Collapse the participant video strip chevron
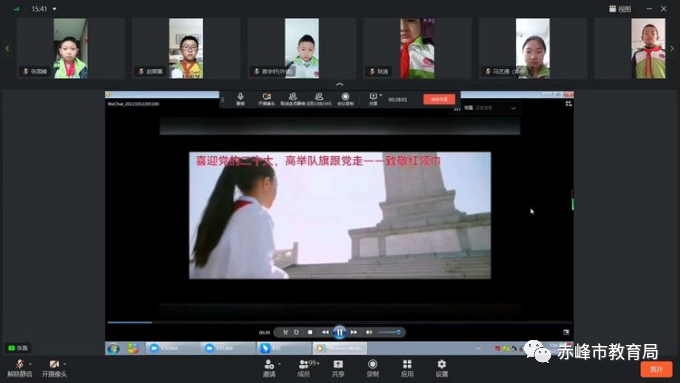This screenshot has height=383, width=681. coord(340,84)
